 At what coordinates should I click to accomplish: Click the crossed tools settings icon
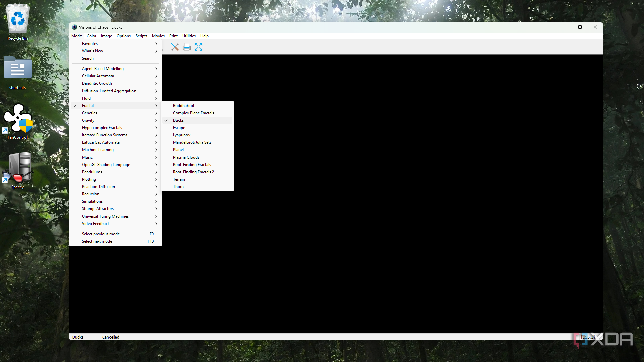point(175,47)
